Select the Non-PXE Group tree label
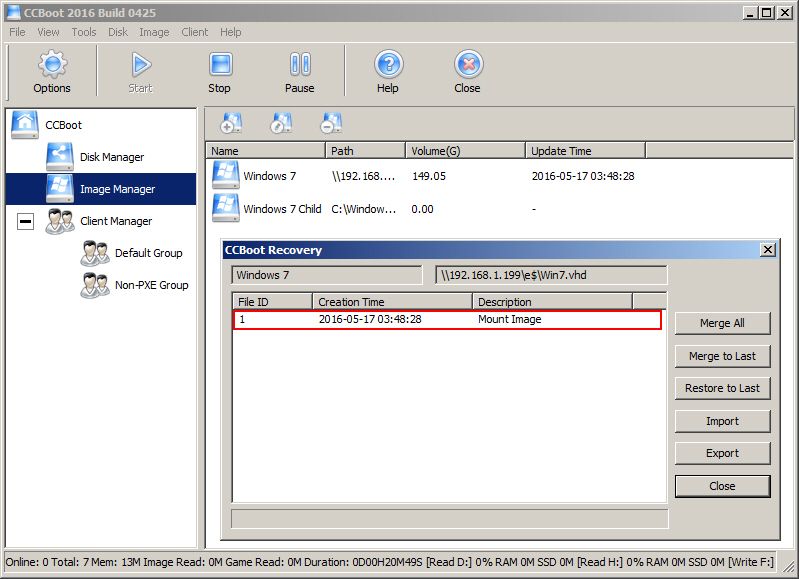 coord(152,285)
